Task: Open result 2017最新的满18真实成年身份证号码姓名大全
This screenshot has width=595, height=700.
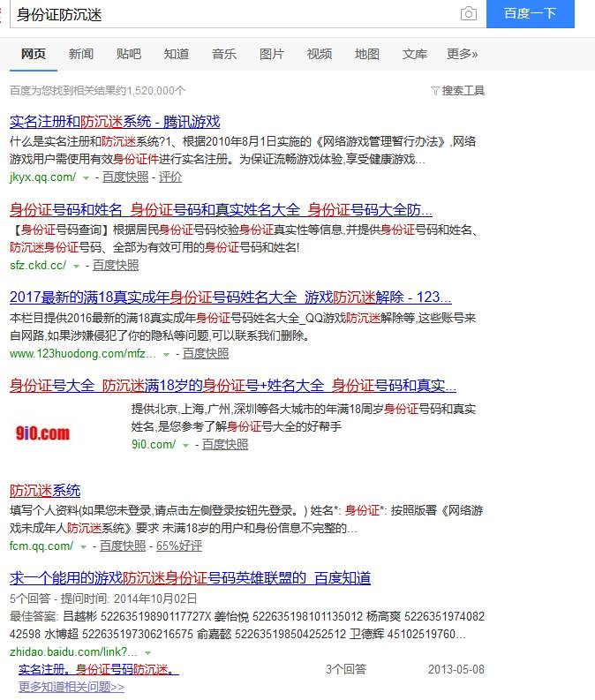Action: coord(230,297)
